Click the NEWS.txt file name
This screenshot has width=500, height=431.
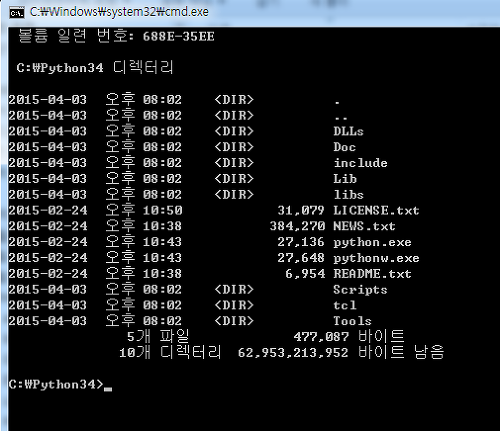[364, 226]
